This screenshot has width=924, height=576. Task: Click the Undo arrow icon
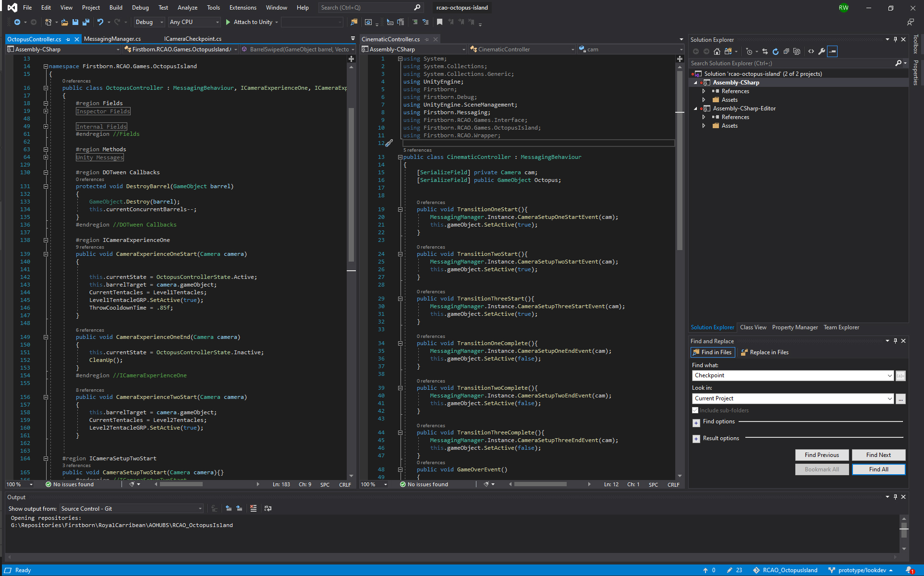click(x=100, y=22)
